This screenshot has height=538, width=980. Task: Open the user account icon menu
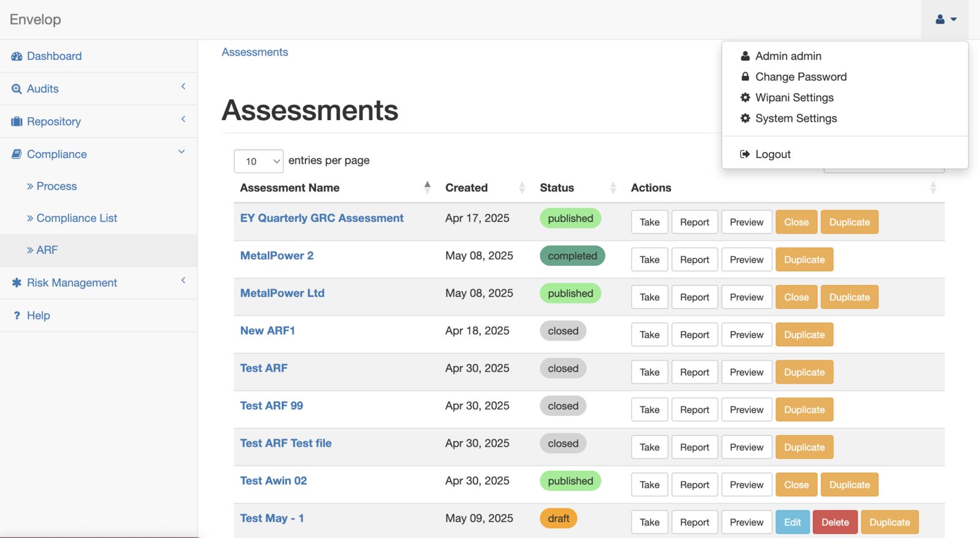coord(946,20)
